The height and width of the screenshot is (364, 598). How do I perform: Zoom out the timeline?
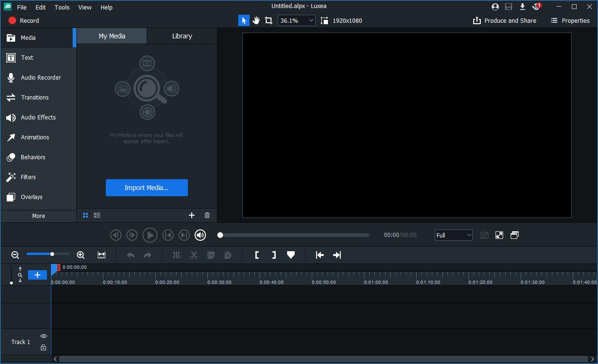(x=15, y=255)
